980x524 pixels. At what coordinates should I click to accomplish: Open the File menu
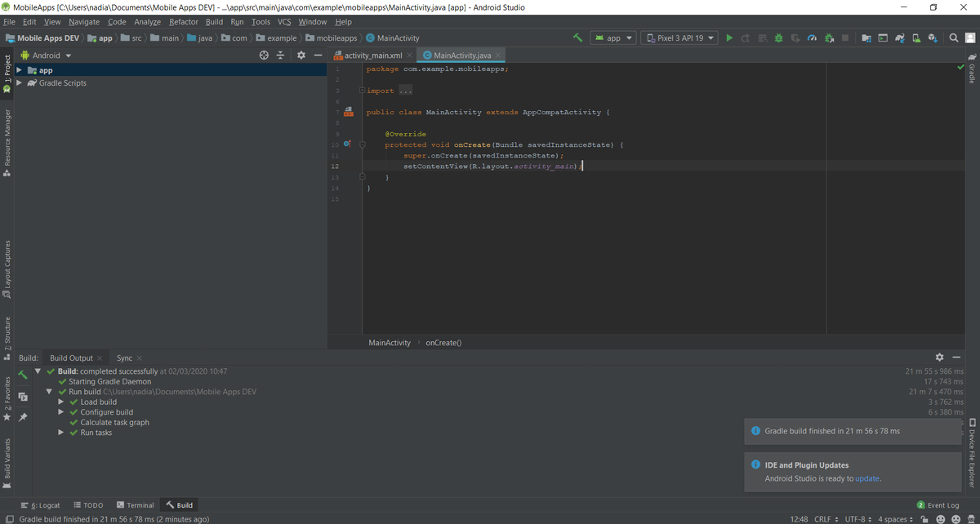tap(10, 21)
